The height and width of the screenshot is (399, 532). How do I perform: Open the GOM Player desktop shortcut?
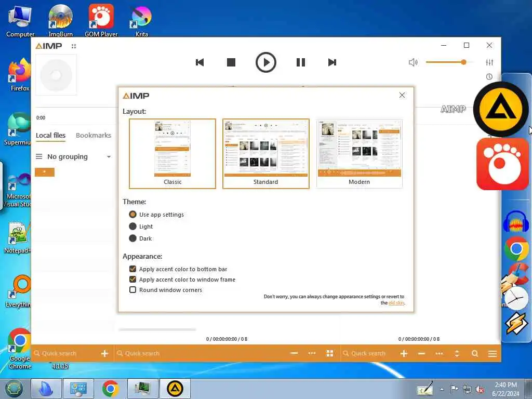pos(101,20)
